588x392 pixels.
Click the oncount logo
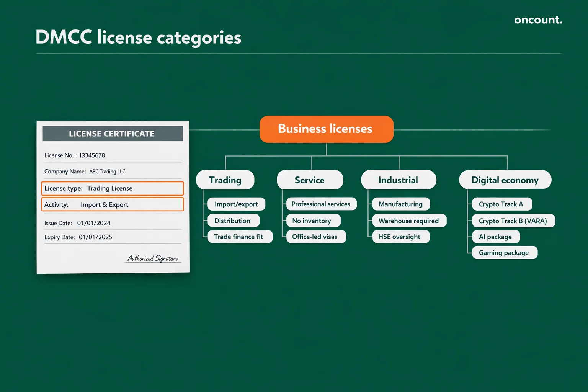pos(537,20)
